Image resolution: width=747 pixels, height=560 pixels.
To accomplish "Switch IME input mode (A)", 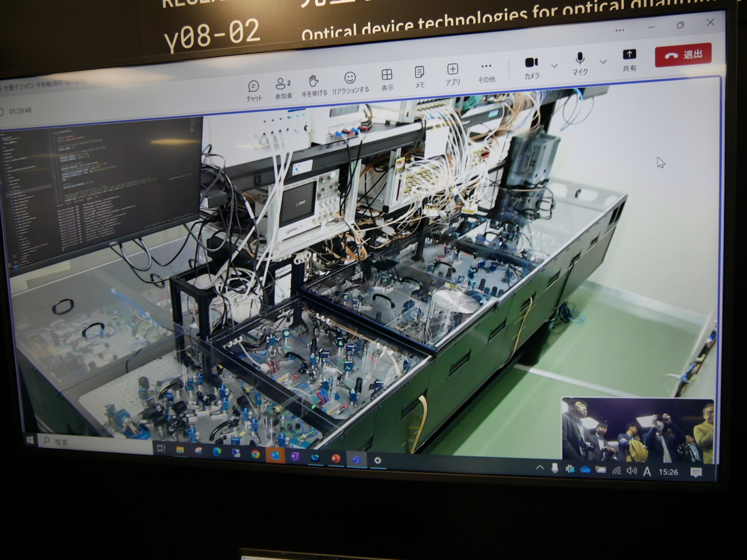I will [647, 472].
